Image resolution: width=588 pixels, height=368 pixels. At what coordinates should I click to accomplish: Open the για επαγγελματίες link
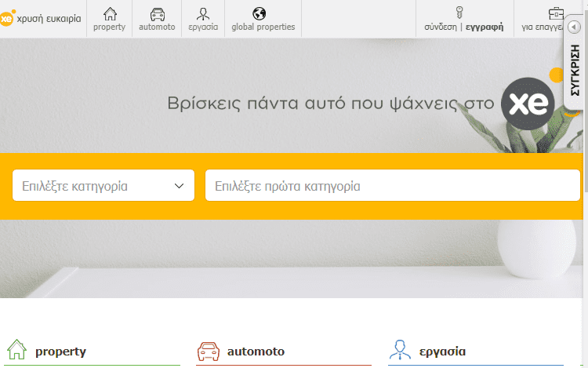[543, 27]
